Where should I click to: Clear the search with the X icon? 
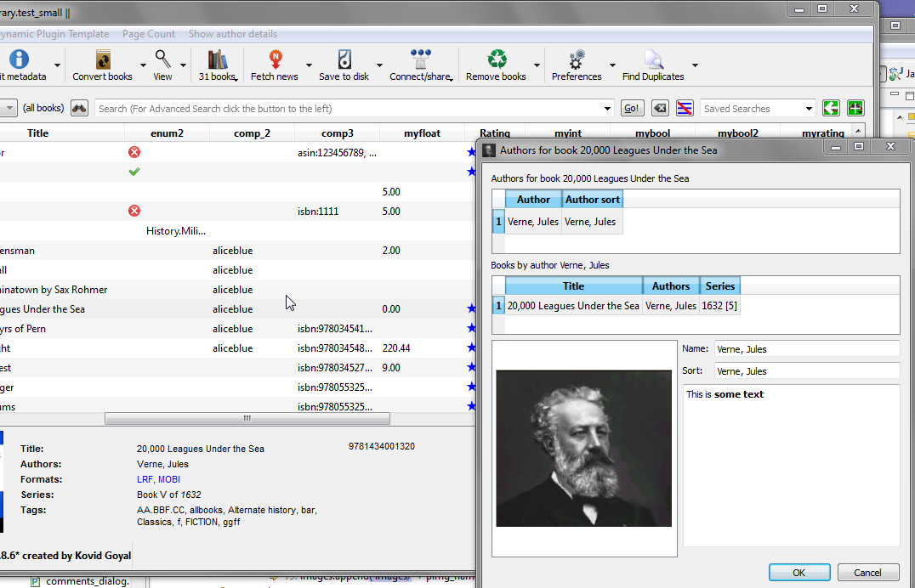(x=659, y=109)
